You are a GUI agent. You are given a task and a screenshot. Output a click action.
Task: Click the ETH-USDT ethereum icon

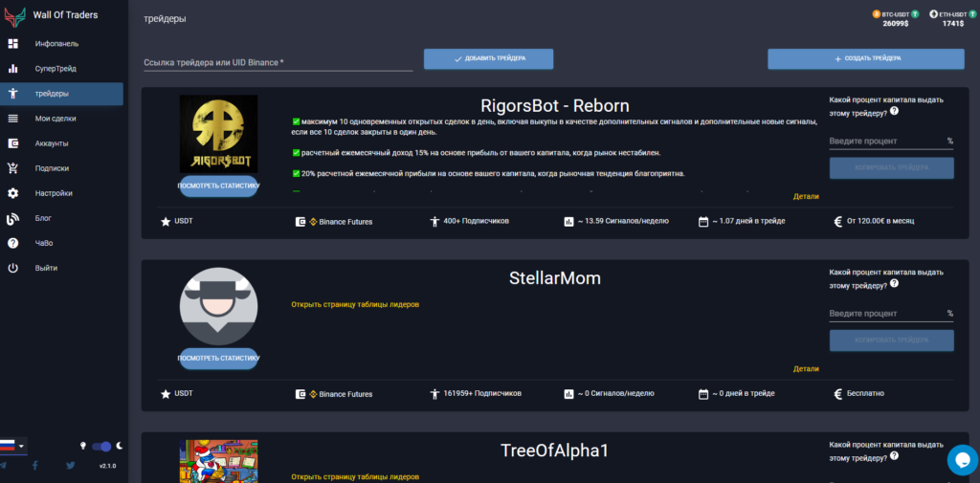933,13
